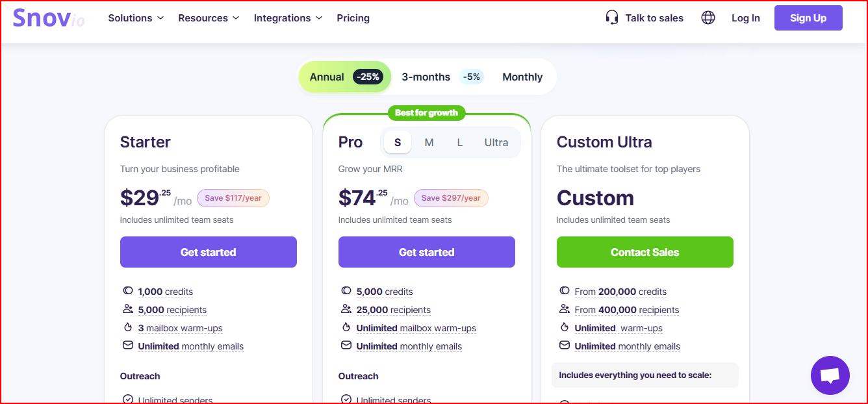Switch billing to 3-months plan
Viewport: 868px width, 404px height.
(433, 77)
